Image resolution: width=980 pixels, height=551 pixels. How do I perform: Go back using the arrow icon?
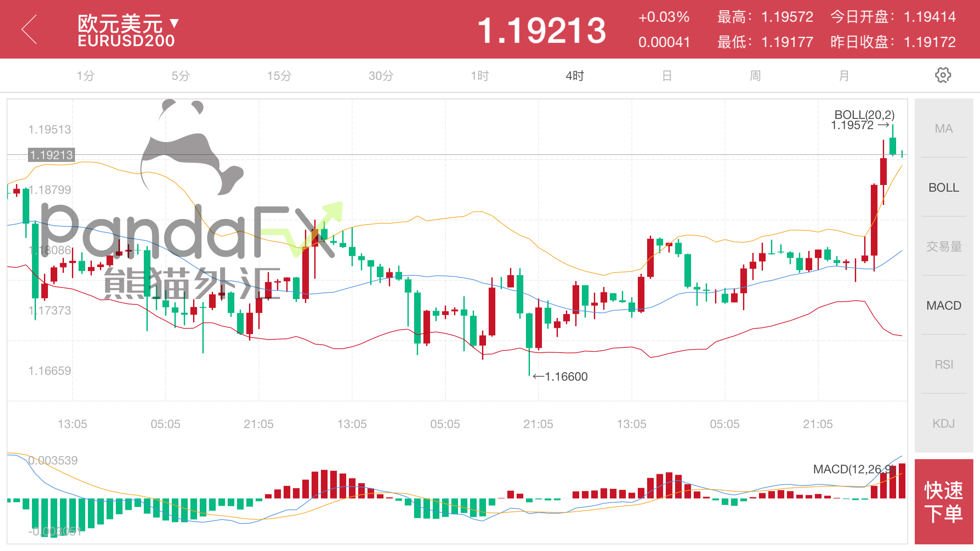coord(29,30)
